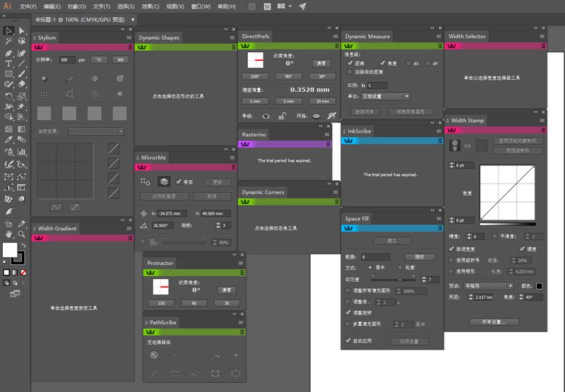
Task: Select the Type tool
Action: [x=8, y=64]
